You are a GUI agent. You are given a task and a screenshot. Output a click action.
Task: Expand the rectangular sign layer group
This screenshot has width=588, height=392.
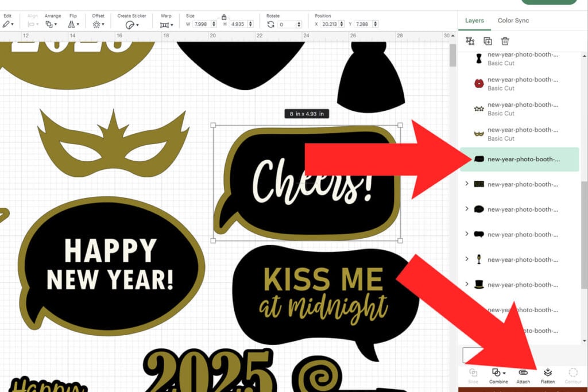[x=467, y=184]
